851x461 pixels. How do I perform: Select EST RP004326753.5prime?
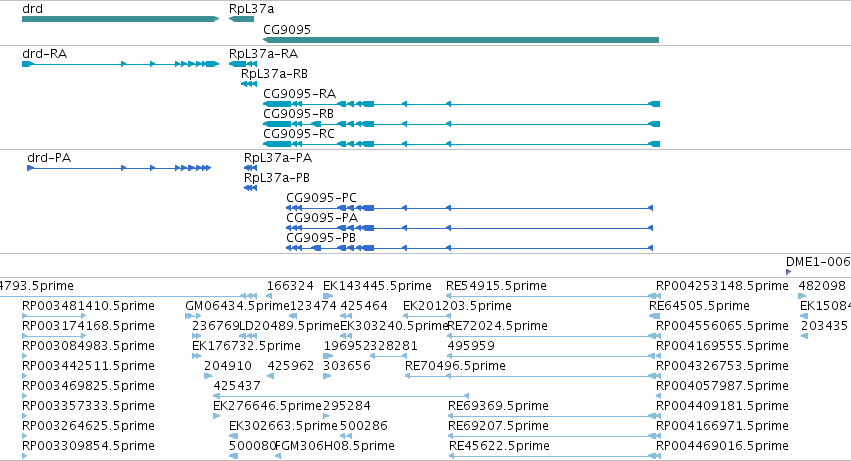pos(722,366)
